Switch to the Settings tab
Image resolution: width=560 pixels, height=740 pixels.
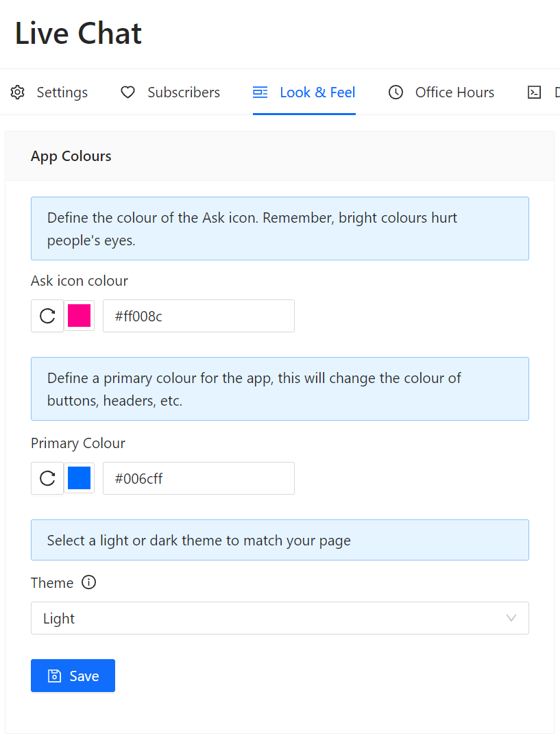pyautogui.click(x=62, y=92)
